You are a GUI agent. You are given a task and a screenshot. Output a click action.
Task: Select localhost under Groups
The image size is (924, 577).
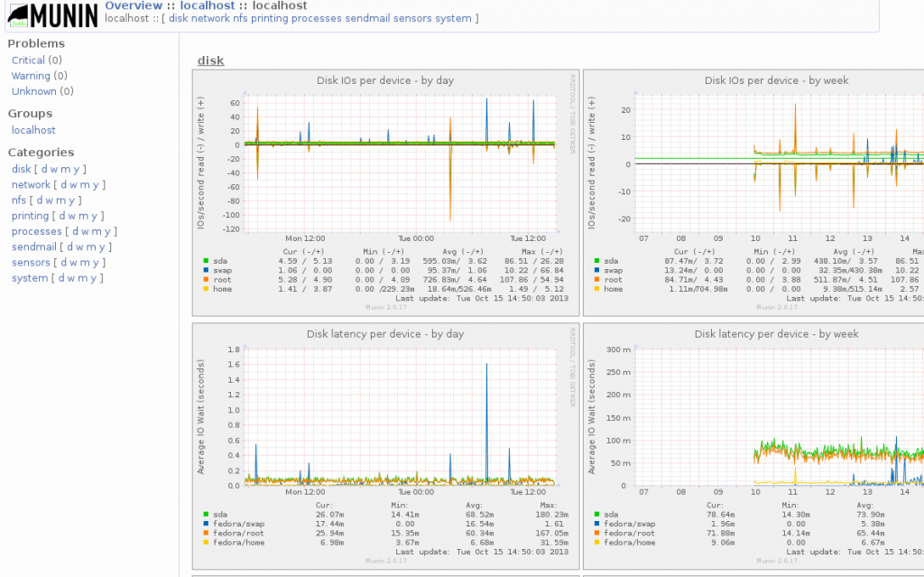coord(33,130)
